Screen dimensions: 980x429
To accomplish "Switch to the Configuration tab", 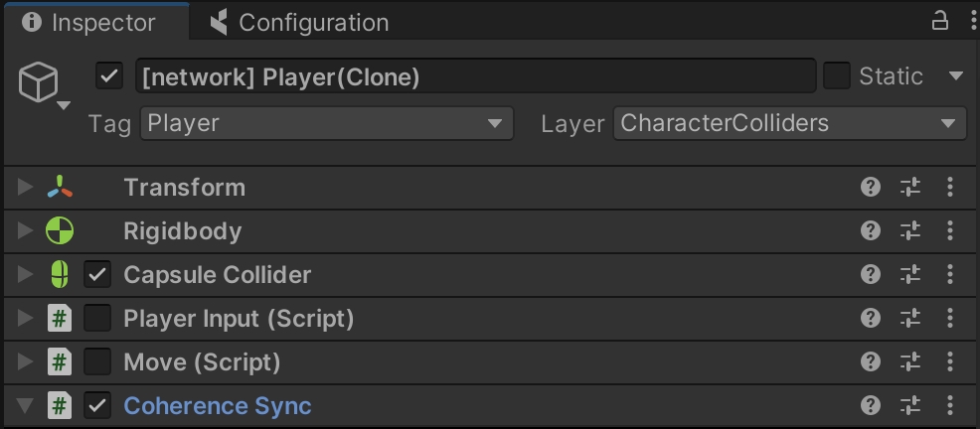I will [x=300, y=22].
